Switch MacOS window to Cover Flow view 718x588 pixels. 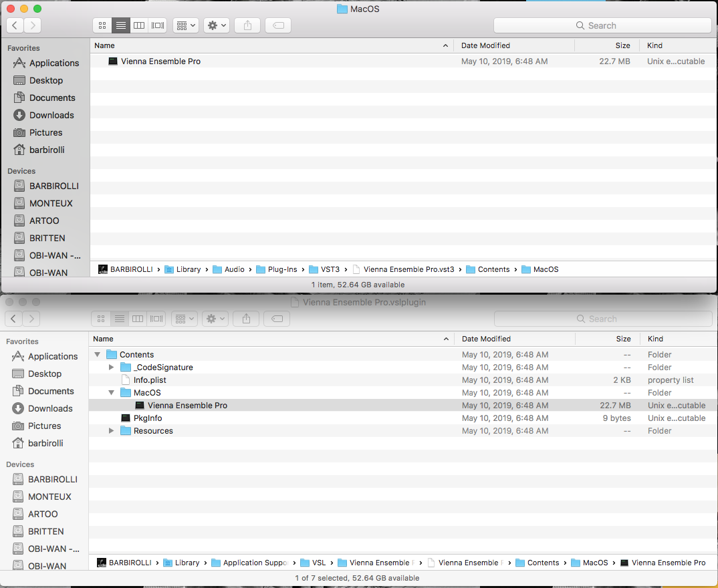[158, 25]
